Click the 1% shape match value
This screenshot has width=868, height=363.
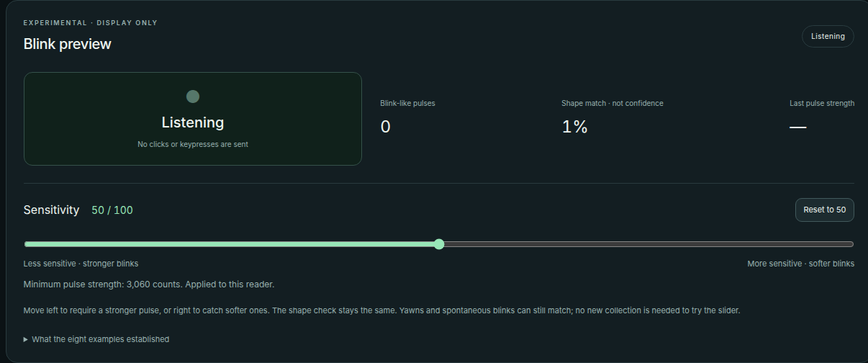575,127
